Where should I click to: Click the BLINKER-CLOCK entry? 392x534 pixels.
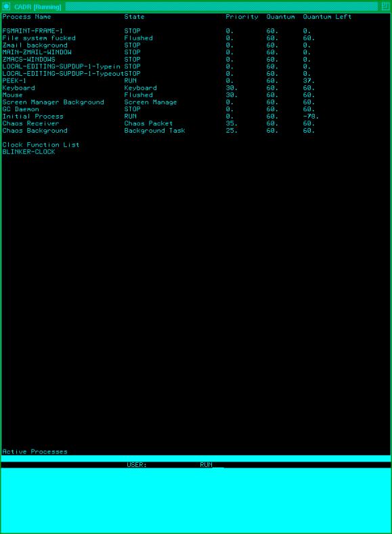coord(28,152)
